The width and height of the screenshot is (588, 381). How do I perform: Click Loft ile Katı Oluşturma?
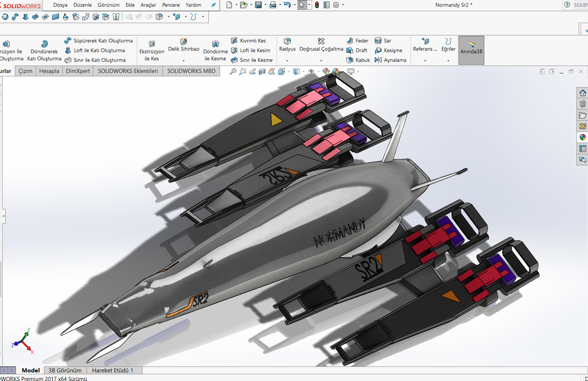95,50
